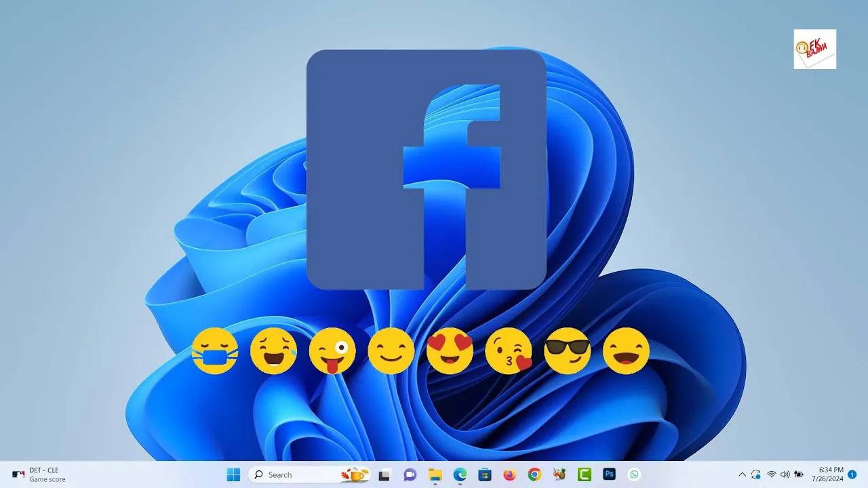Image resolution: width=868 pixels, height=488 pixels.
Task: Open the DET - CLE game score widget
Action: click(x=39, y=475)
